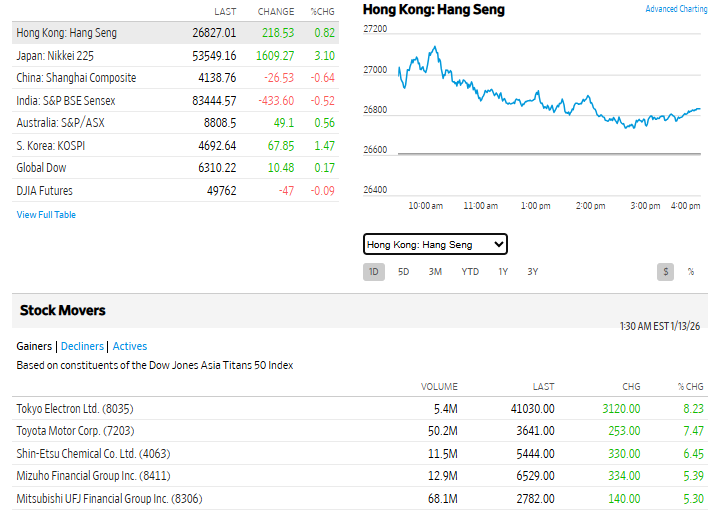The height and width of the screenshot is (513, 714).
Task: Select the India: S&P BSE Sensex row
Action: pos(175,100)
